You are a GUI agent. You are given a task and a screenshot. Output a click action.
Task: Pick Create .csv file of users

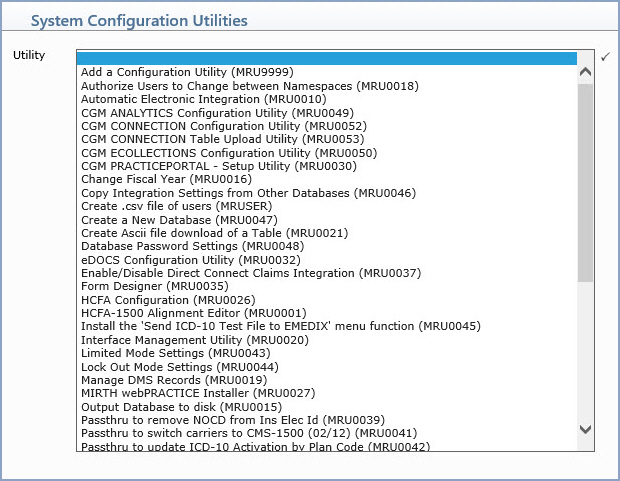tap(327, 206)
